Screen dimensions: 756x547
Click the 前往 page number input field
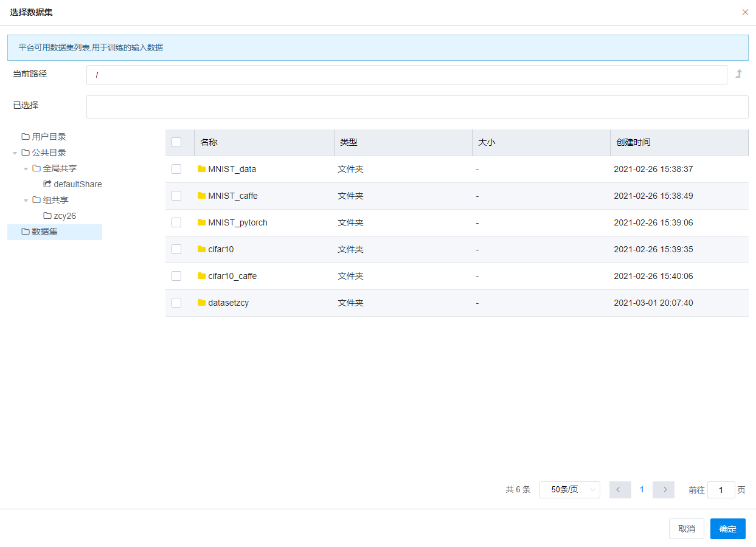click(x=721, y=490)
